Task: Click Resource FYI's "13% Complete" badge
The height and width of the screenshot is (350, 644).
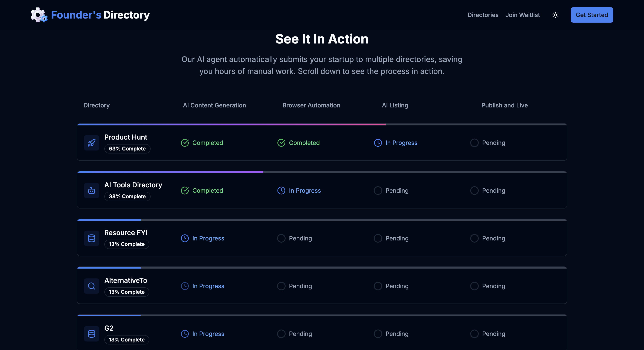Action: point(127,244)
